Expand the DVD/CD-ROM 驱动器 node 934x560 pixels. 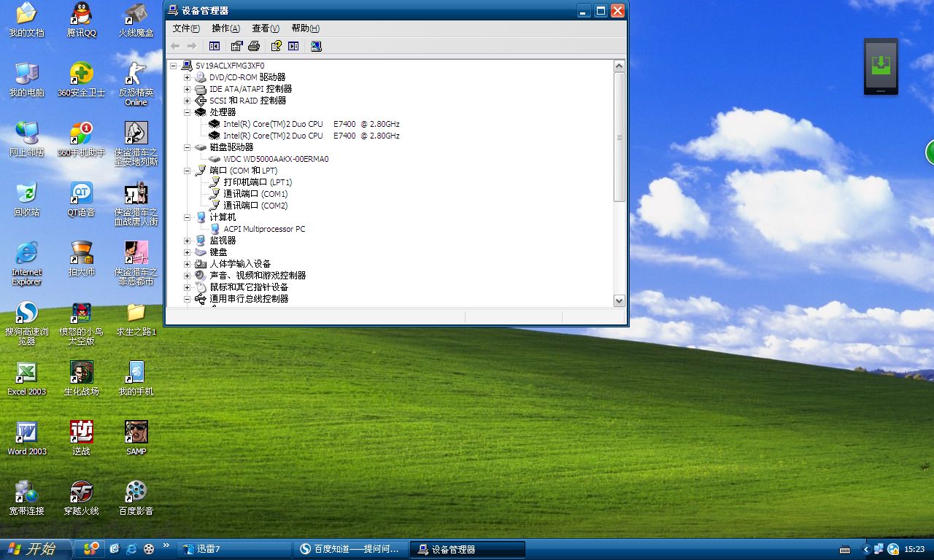(188, 77)
